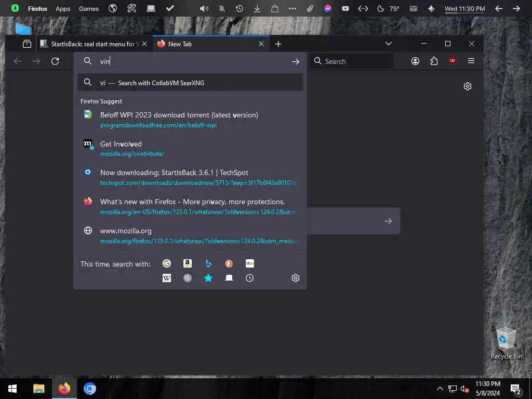Click the Firefox taskbar icon
532x399 pixels.
click(x=64, y=389)
